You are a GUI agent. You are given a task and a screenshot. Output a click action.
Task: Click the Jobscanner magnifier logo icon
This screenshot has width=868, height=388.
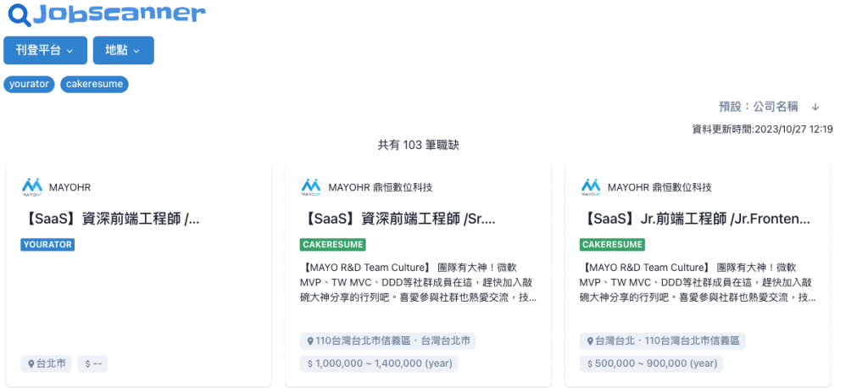click(20, 15)
